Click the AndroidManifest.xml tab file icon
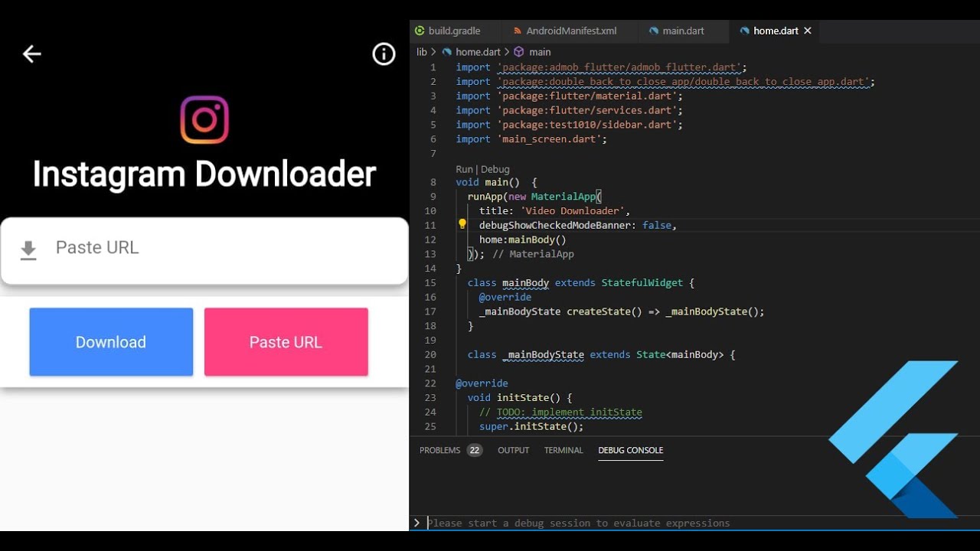Viewport: 980px width, 551px height. point(517,31)
